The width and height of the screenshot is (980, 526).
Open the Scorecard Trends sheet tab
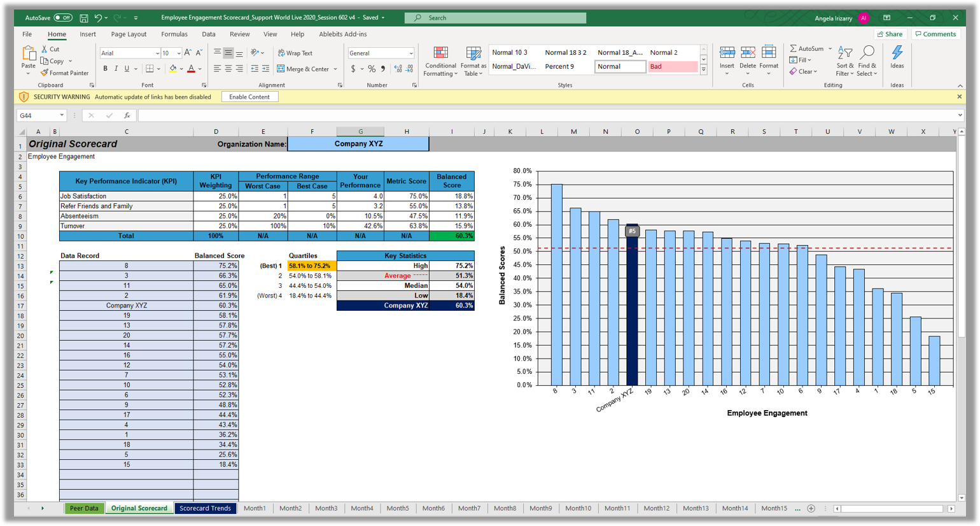click(205, 508)
